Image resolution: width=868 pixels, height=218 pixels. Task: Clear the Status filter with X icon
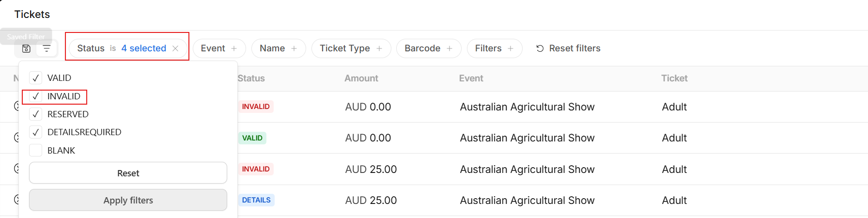tap(175, 48)
